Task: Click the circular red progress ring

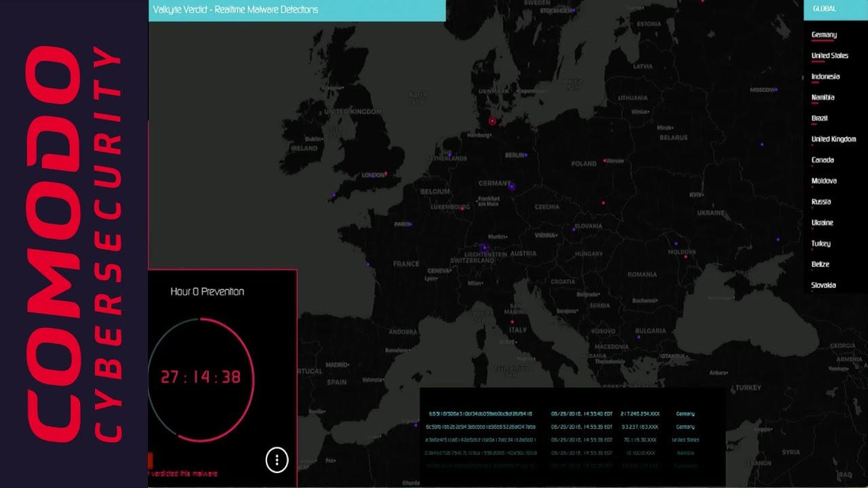Action: point(201,379)
